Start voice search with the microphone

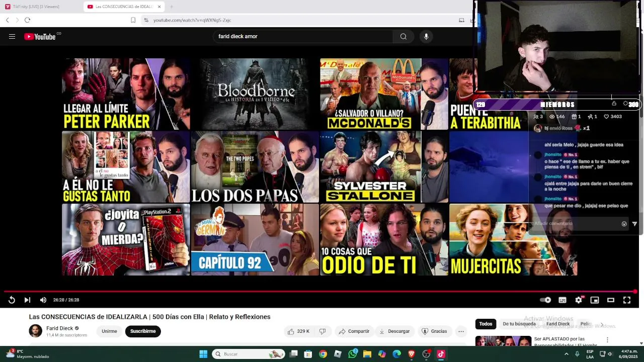click(426, 36)
